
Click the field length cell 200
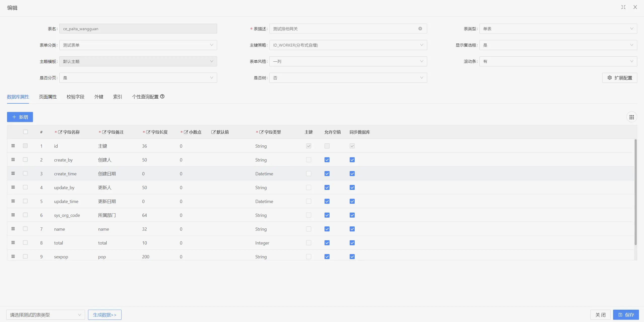point(146,257)
